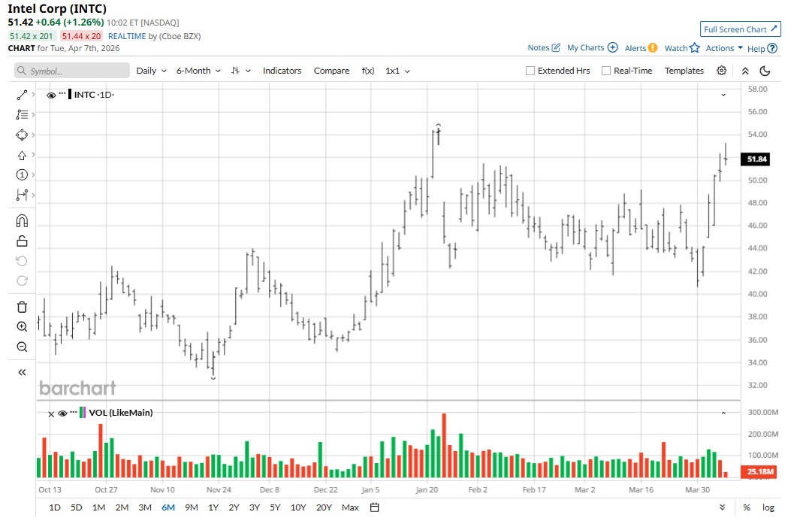Click the lock drawings padlock icon

22,241
